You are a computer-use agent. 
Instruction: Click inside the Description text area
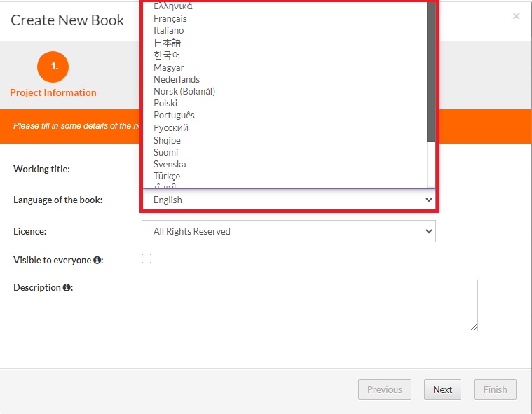pyautogui.click(x=309, y=305)
